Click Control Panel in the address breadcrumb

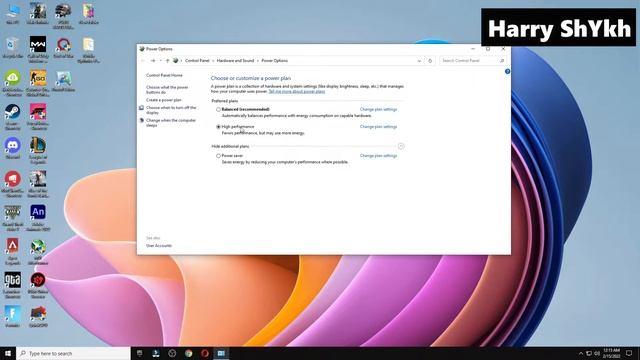pos(197,61)
